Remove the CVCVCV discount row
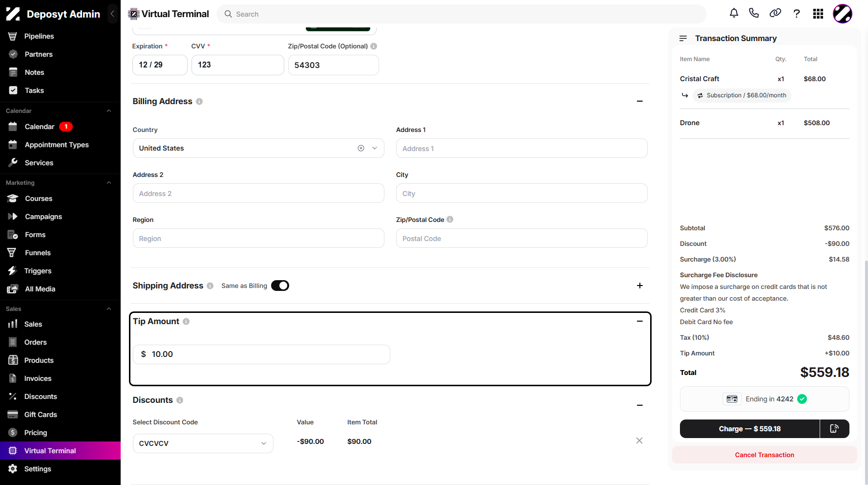 click(x=639, y=441)
